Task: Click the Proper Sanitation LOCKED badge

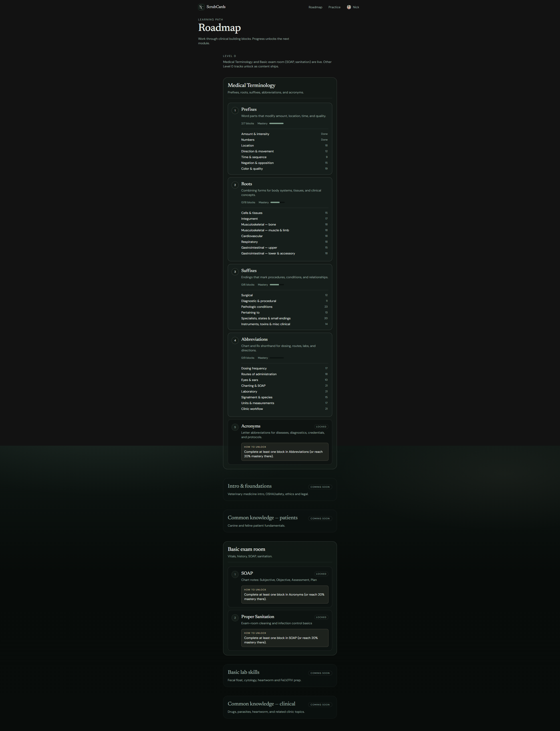Action: coord(321,617)
